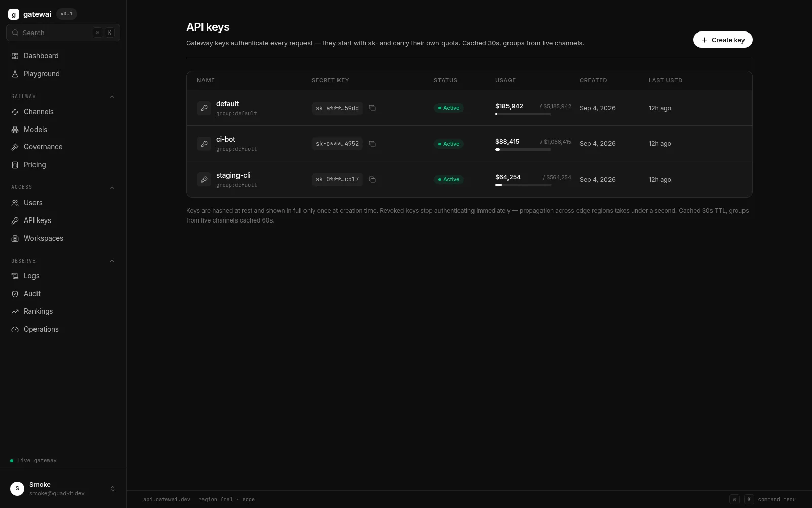Click the key icon beside default
This screenshot has height=508, width=812.
click(x=204, y=108)
